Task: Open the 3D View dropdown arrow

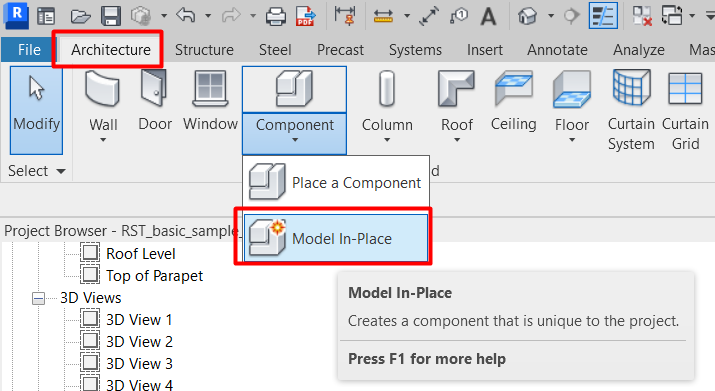Action: 551,16
